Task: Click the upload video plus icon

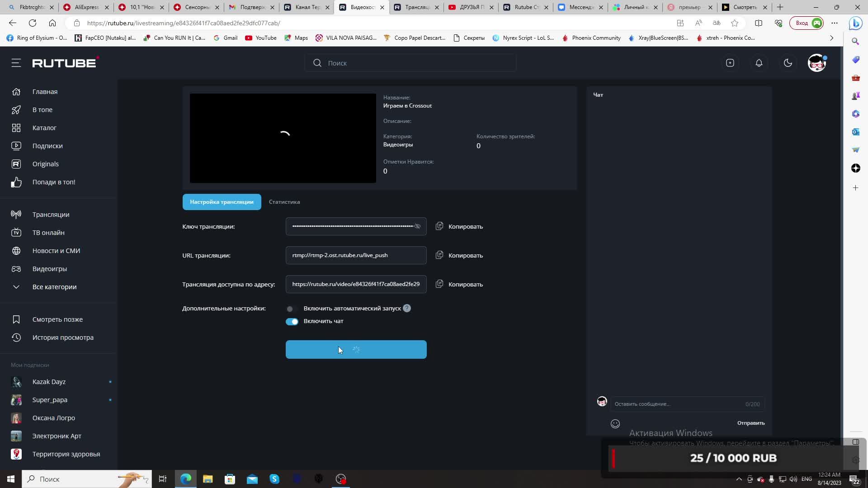Action: [x=730, y=63]
